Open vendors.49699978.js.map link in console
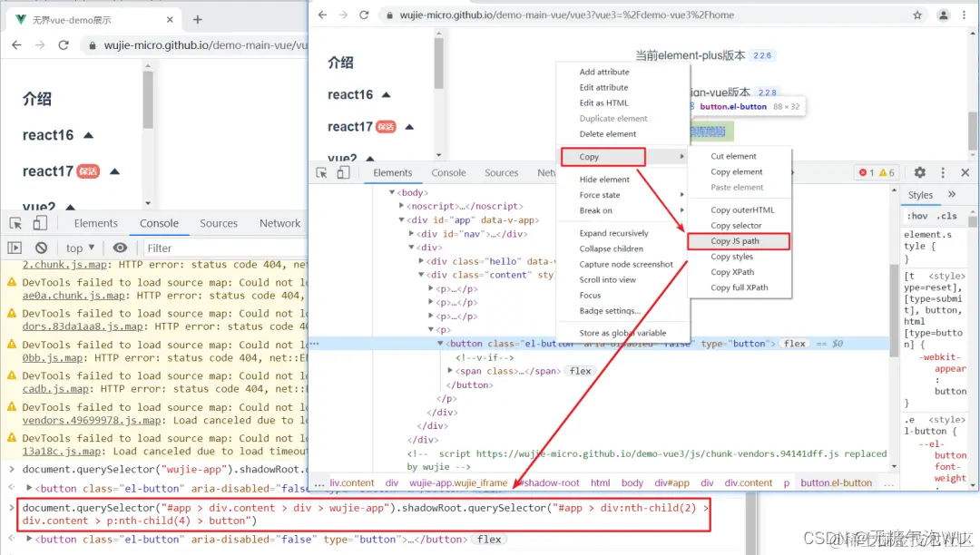Image resolution: width=980 pixels, height=555 pixels. coord(92,420)
